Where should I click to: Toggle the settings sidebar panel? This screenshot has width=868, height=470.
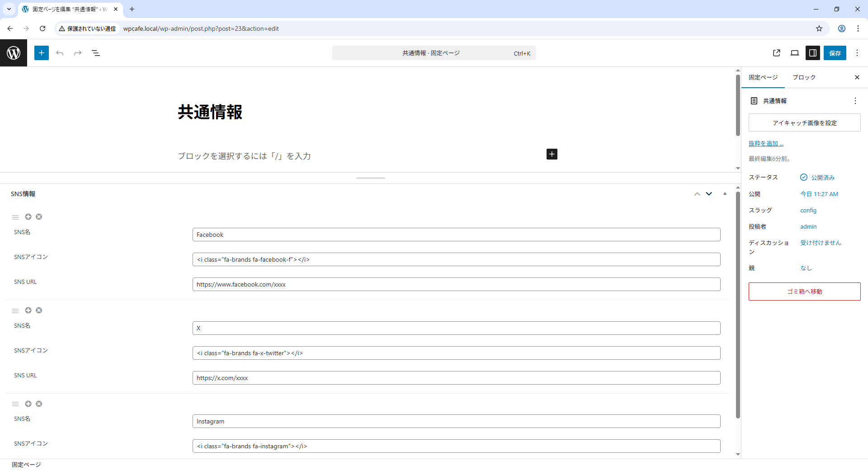(x=812, y=53)
